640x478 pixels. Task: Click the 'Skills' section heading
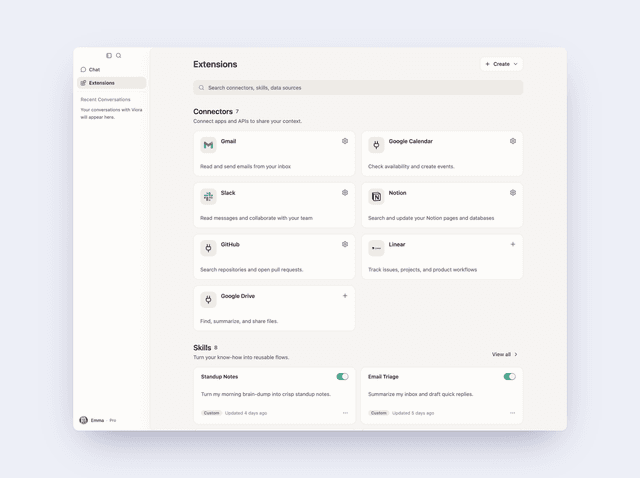pyautogui.click(x=202, y=347)
